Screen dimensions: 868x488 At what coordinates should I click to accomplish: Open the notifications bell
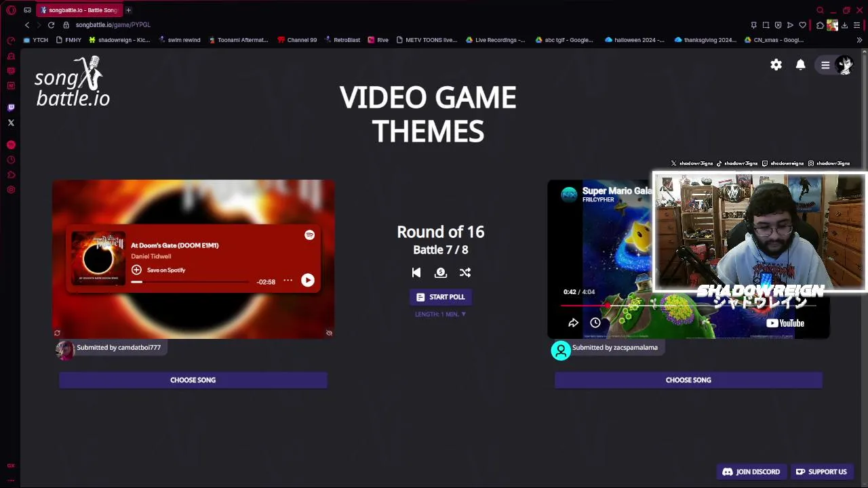point(801,65)
